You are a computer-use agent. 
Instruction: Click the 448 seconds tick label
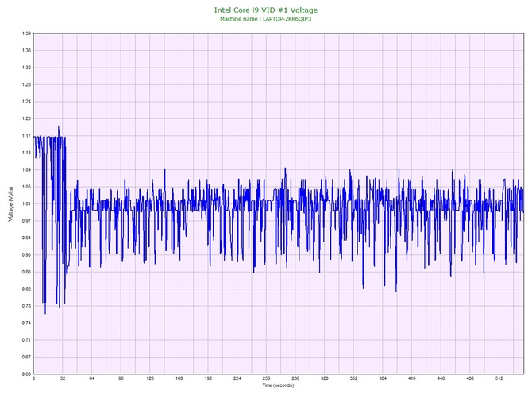click(x=441, y=378)
